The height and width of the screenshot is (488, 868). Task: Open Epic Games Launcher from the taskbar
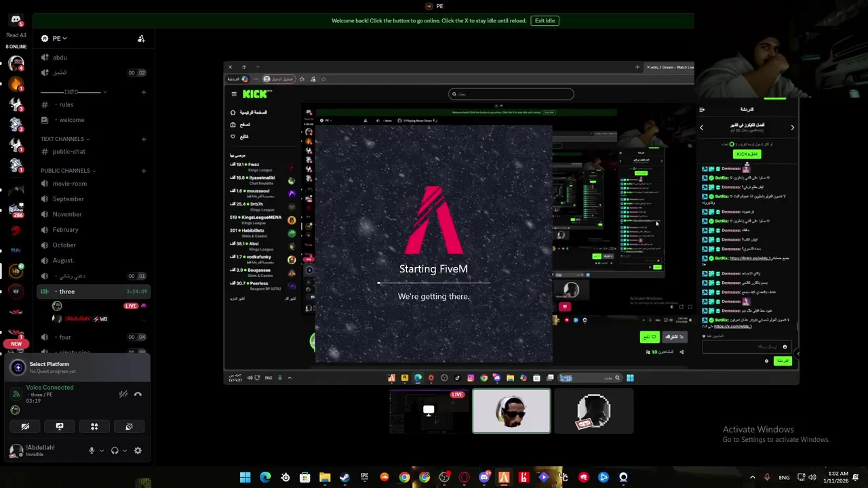coord(365,477)
